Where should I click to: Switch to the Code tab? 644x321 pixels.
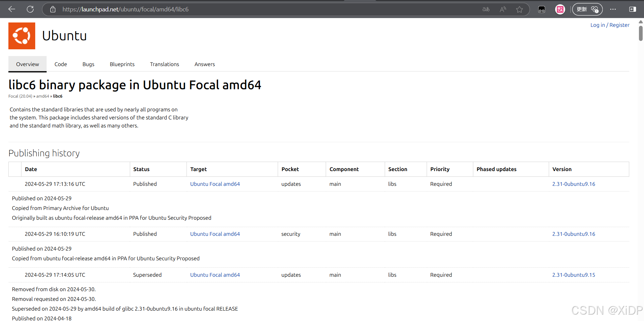coord(61,64)
